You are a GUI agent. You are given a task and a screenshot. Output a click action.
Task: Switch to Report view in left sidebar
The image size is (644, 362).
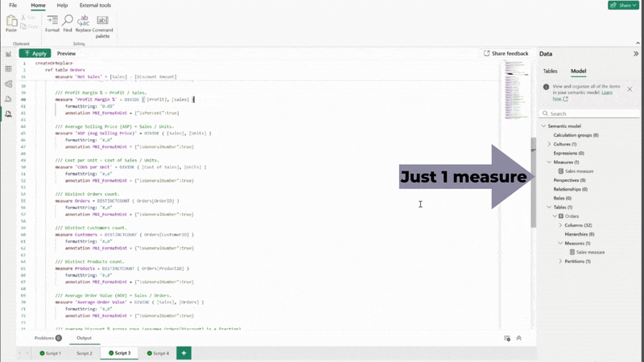8,54
